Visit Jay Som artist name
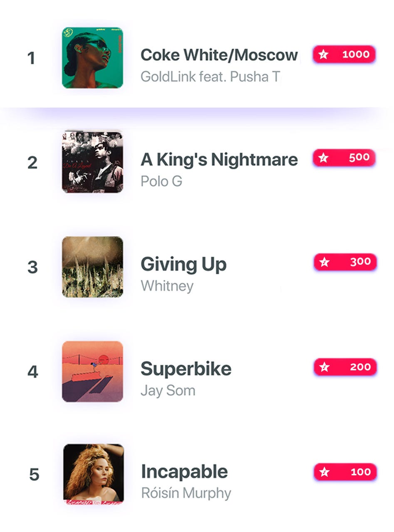The width and height of the screenshot is (394, 532). pos(168,391)
